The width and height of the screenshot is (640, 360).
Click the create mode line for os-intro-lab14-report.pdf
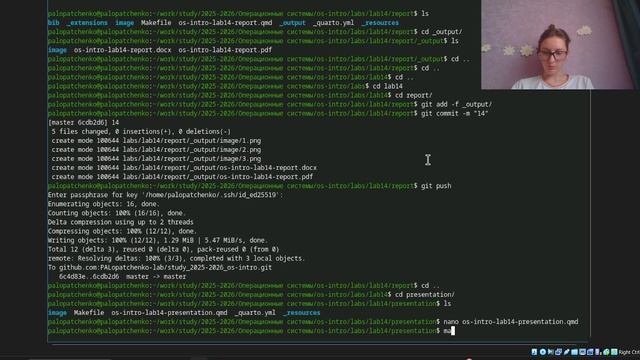tap(182, 177)
